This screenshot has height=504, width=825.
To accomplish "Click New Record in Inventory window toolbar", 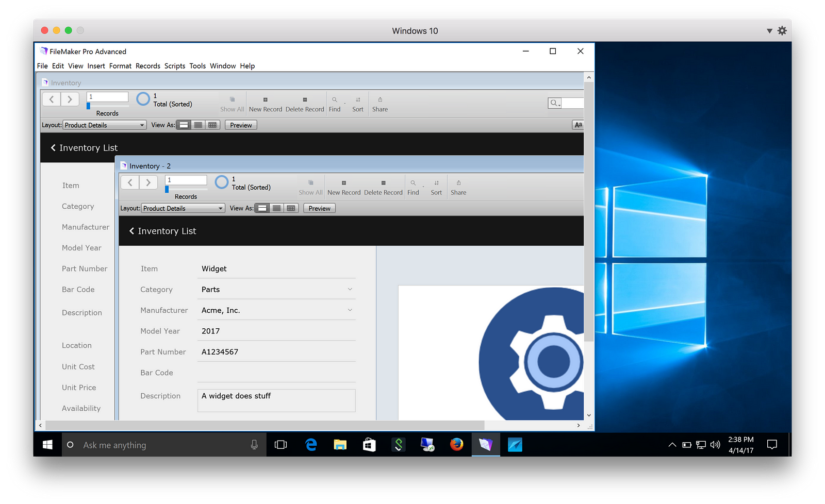I will (x=266, y=105).
